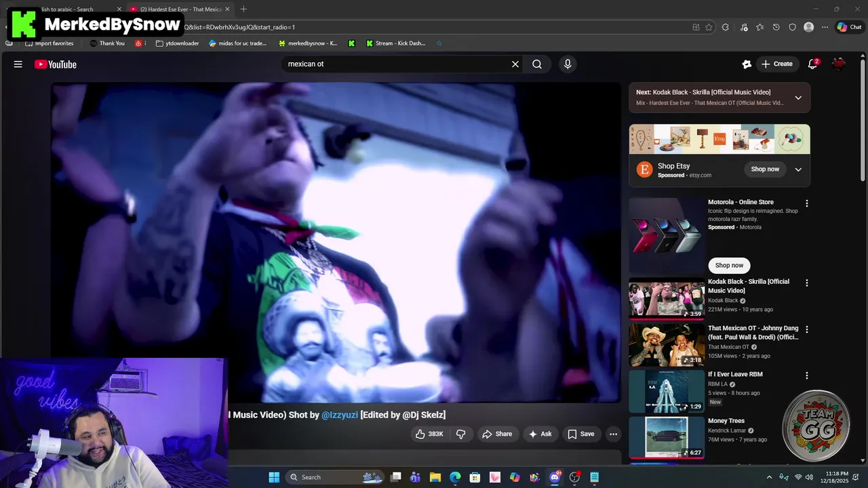The width and height of the screenshot is (868, 488).
Task: Open the Etsy ad banner image
Action: 719,139
